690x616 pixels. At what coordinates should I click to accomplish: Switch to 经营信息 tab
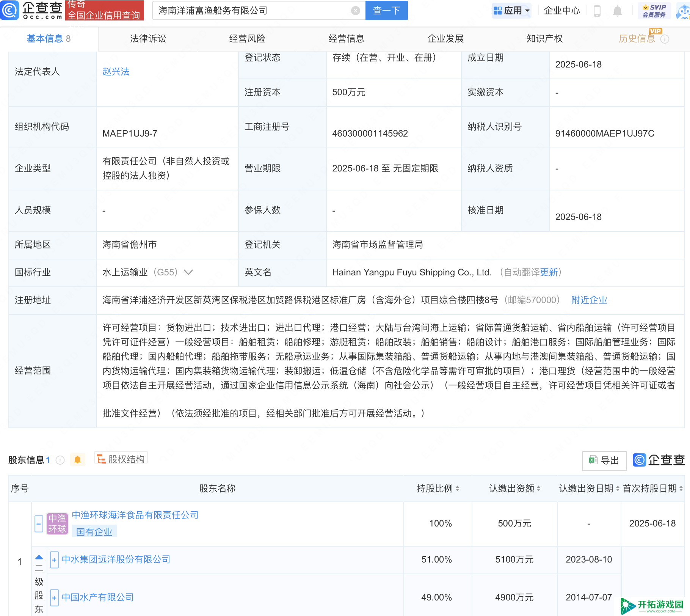tap(347, 39)
